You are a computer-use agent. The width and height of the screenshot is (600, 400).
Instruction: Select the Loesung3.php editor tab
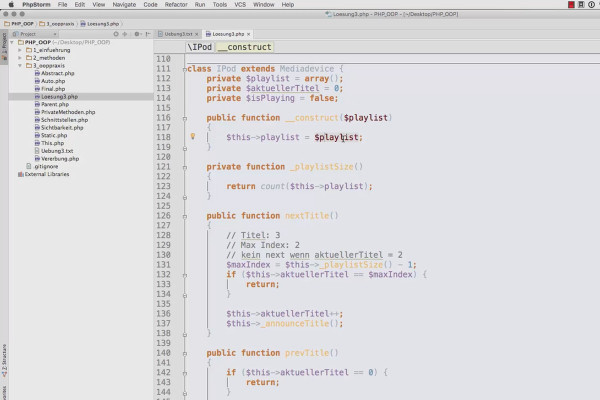(228, 34)
